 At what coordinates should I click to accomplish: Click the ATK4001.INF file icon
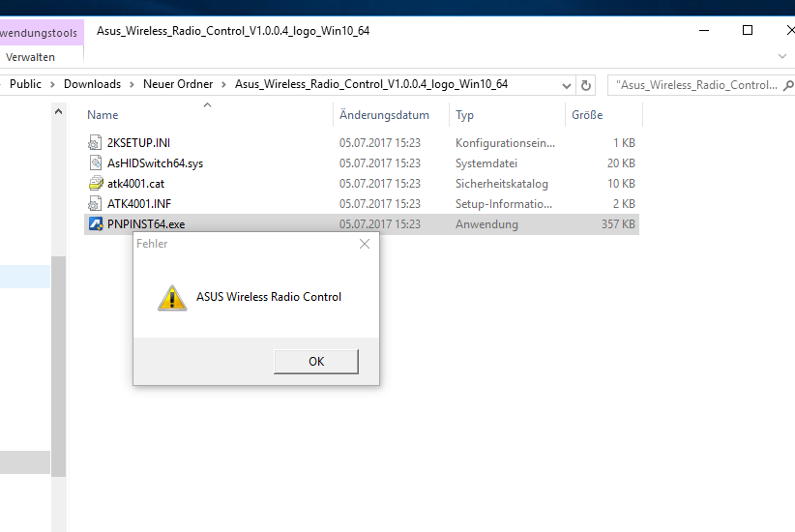click(95, 204)
